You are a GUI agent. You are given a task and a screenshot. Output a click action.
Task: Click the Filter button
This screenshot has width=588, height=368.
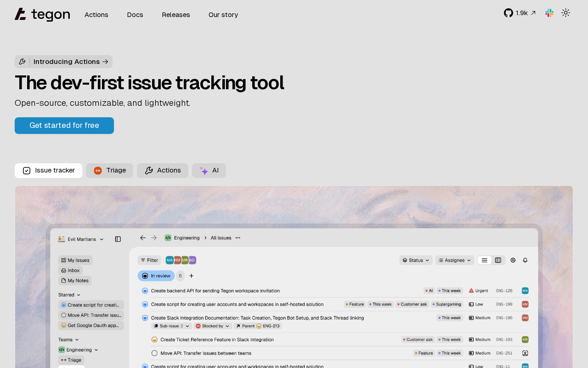pos(149,260)
